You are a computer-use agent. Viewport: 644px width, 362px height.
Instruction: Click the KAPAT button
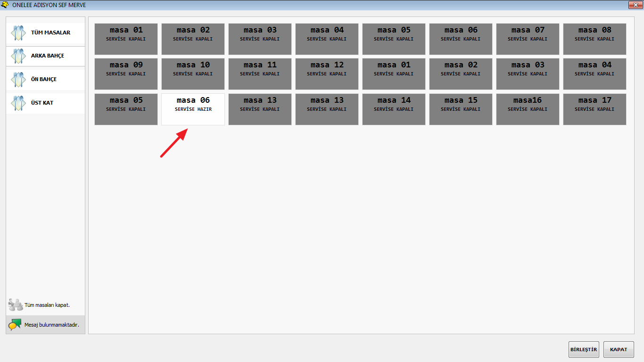click(x=619, y=350)
